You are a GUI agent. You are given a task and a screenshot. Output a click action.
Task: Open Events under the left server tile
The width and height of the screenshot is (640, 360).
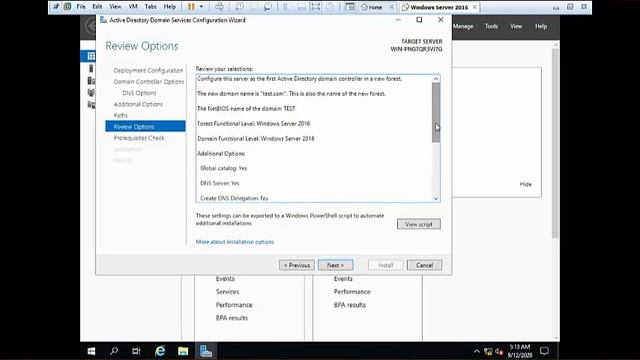click(225, 279)
